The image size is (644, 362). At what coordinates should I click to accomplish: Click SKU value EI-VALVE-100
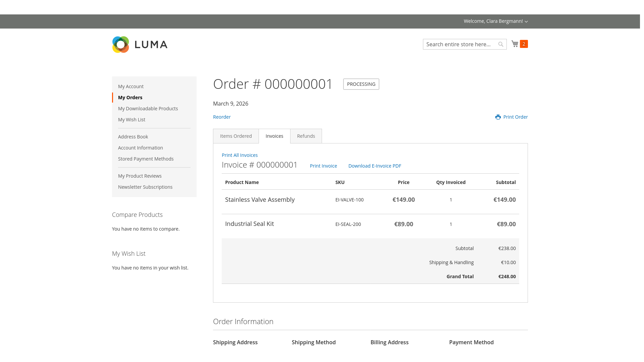[x=349, y=200]
